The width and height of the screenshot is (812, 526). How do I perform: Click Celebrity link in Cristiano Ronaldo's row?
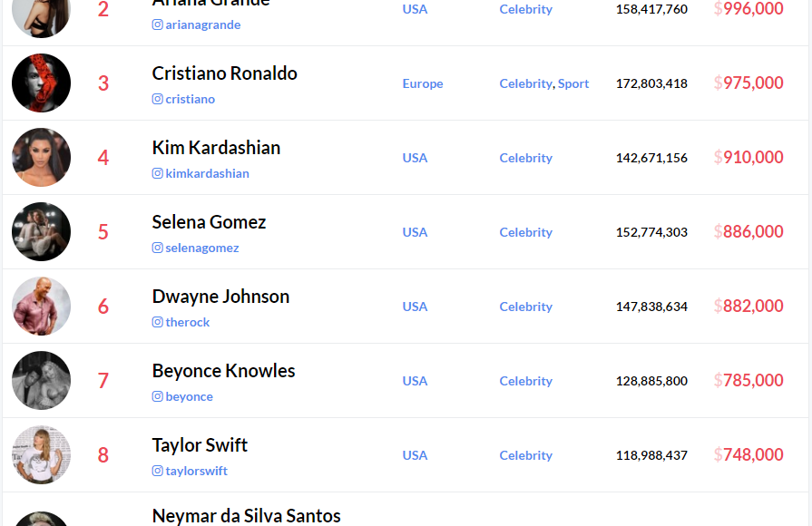525,83
